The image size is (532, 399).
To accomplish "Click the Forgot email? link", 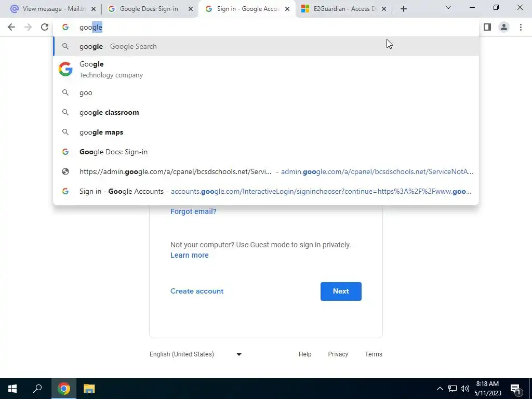I will pos(193,211).
